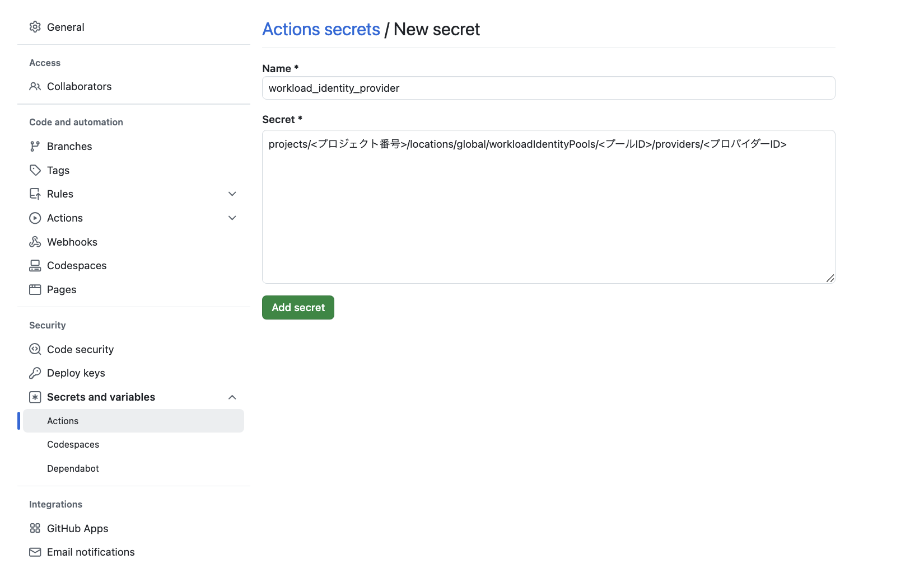This screenshot has height=573, width=924.
Task: Follow the Actions secrets breadcrumb link
Action: click(321, 29)
